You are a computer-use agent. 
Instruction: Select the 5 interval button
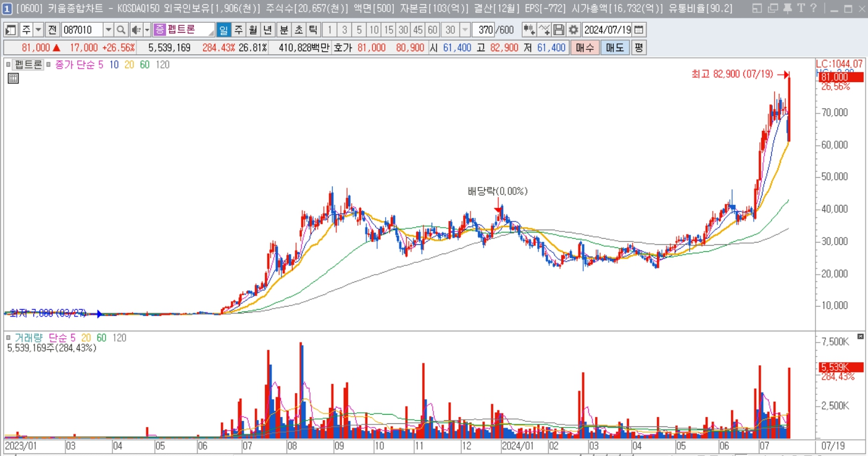[x=359, y=30]
